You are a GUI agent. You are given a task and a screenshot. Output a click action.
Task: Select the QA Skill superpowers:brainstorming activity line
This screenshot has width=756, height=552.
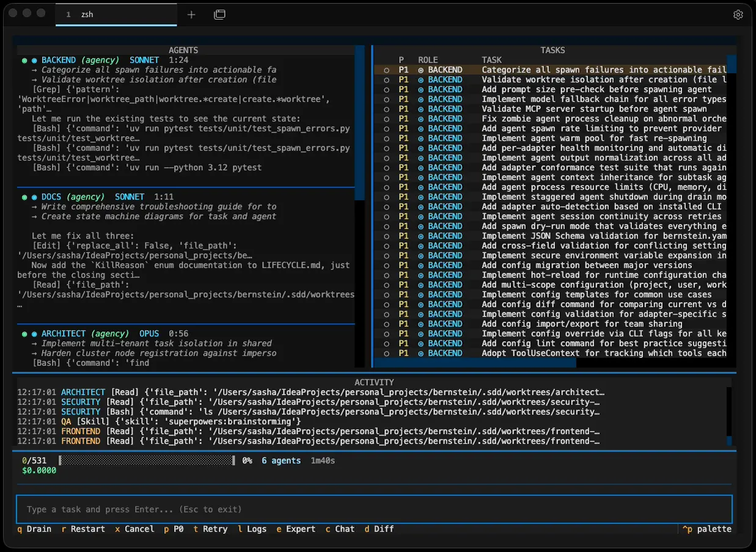click(159, 422)
